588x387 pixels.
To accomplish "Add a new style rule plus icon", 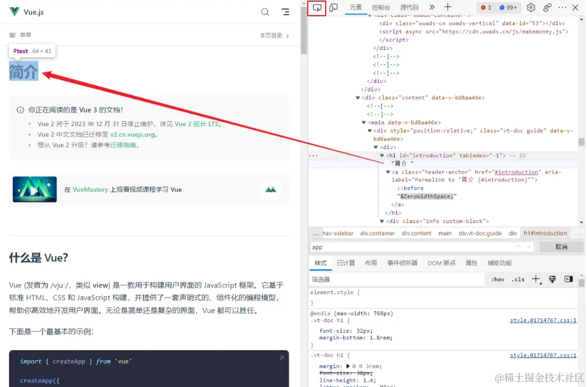I will pos(536,279).
